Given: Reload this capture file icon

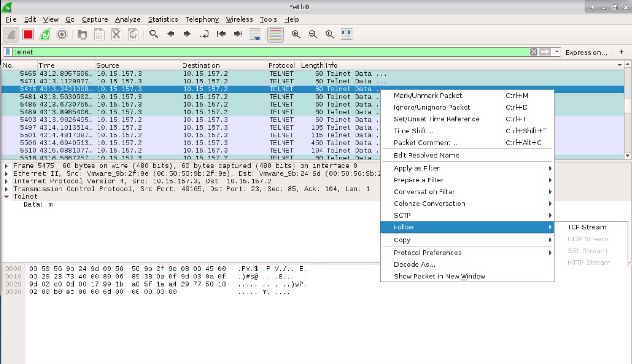Looking at the screenshot, I should coord(133,34).
